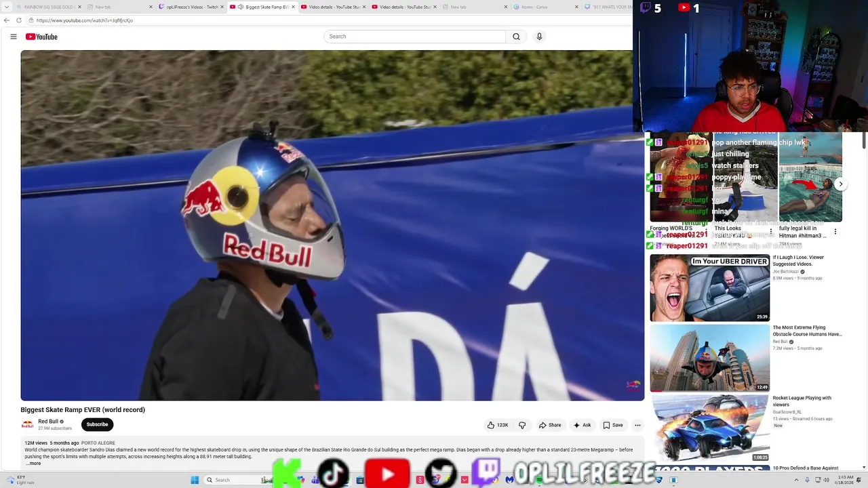The height and width of the screenshot is (488, 868).
Task: Like the video with thumbs up
Action: click(x=498, y=425)
